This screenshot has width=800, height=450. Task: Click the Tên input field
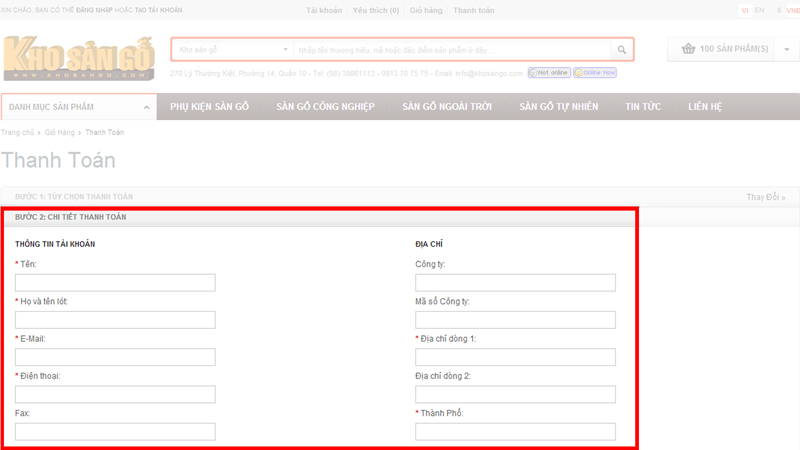point(115,283)
